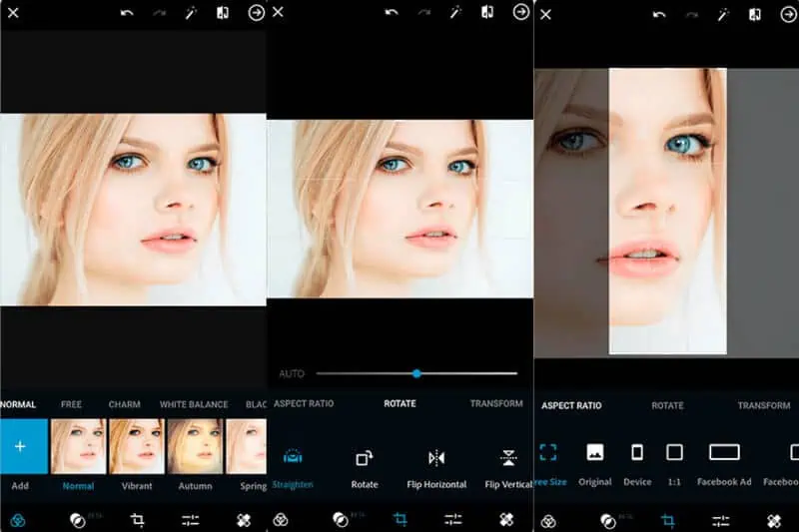This screenshot has height=532, width=799.
Task: Click the straighten angle slider handle
Action: click(x=416, y=373)
